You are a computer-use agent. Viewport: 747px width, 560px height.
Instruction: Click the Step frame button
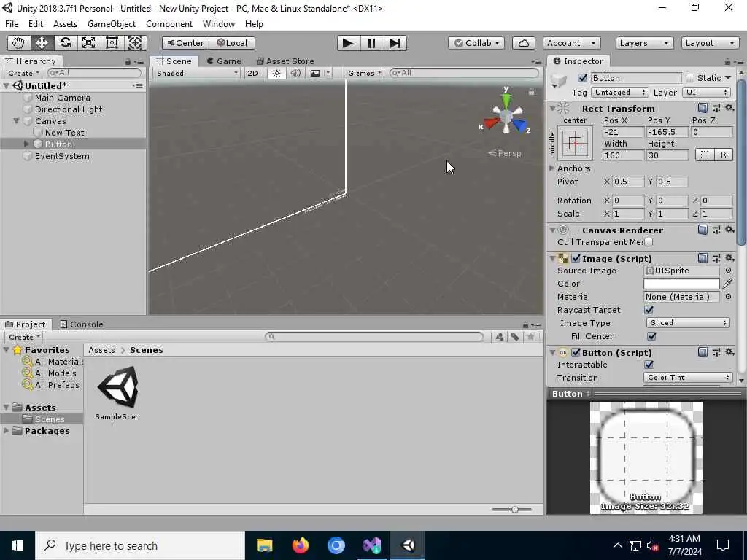pos(395,43)
